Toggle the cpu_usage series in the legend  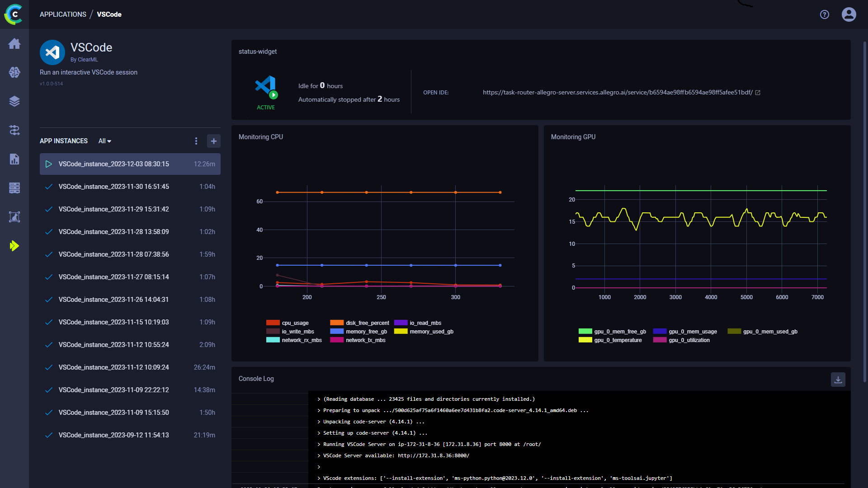(288, 323)
